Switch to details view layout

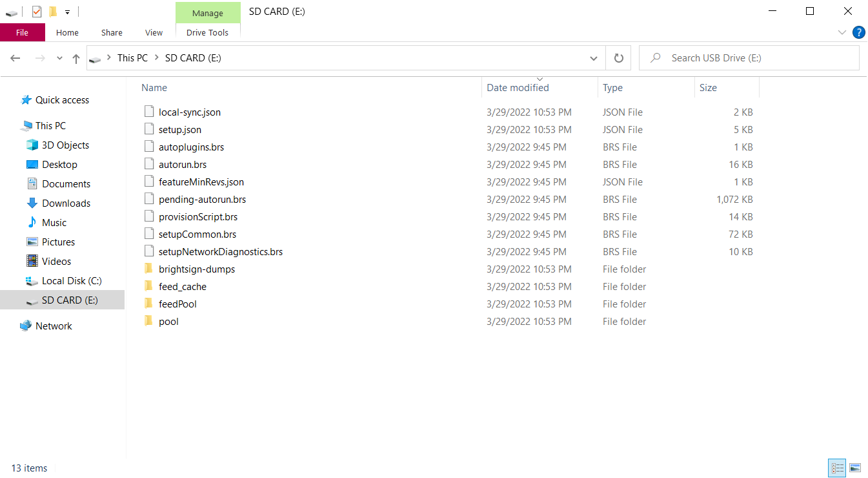click(x=837, y=468)
